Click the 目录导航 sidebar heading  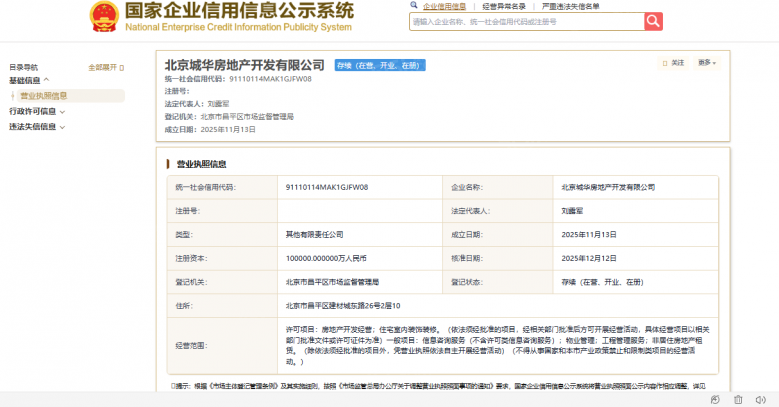[23, 67]
